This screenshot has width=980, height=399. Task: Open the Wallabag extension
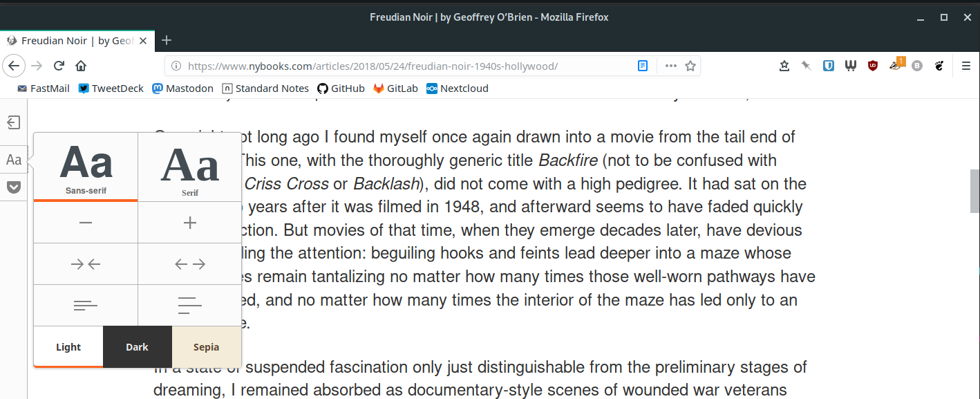click(x=850, y=65)
